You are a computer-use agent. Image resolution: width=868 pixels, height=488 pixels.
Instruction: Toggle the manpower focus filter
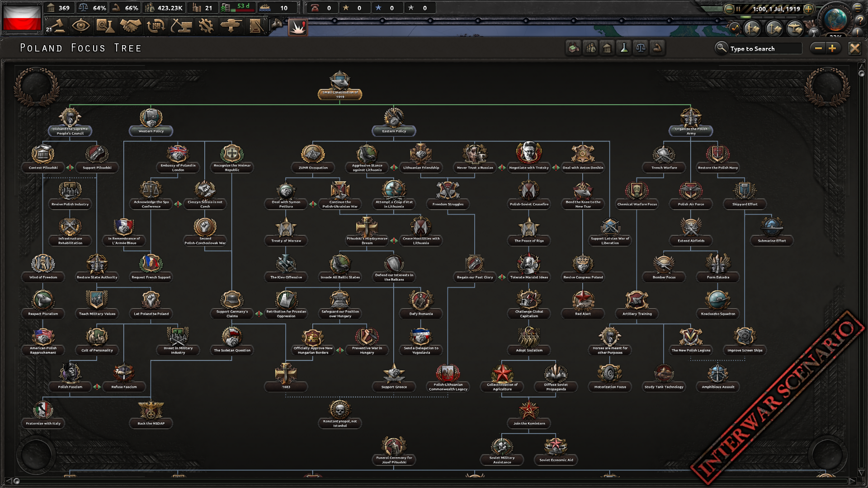[x=590, y=48]
